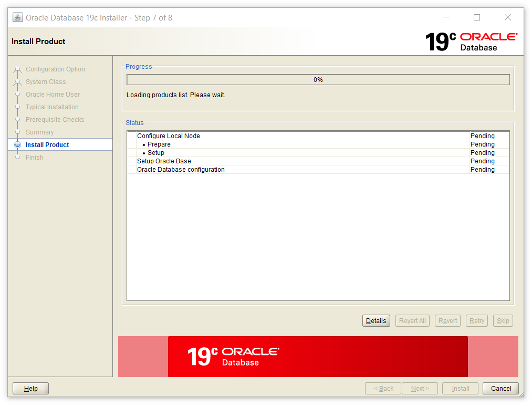This screenshot has width=532, height=406.
Task: Select the Typical Installation step
Action: pyautogui.click(x=52, y=107)
